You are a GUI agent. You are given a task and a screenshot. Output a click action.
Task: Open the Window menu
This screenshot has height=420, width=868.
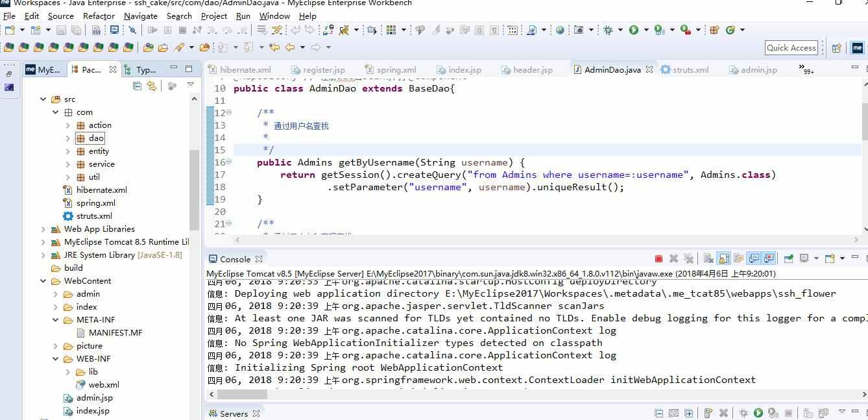pos(274,16)
